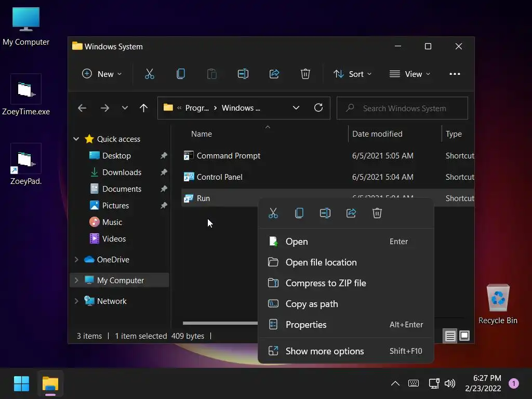Collapse the Quick access tree node
The image size is (532, 399).
tap(76, 139)
